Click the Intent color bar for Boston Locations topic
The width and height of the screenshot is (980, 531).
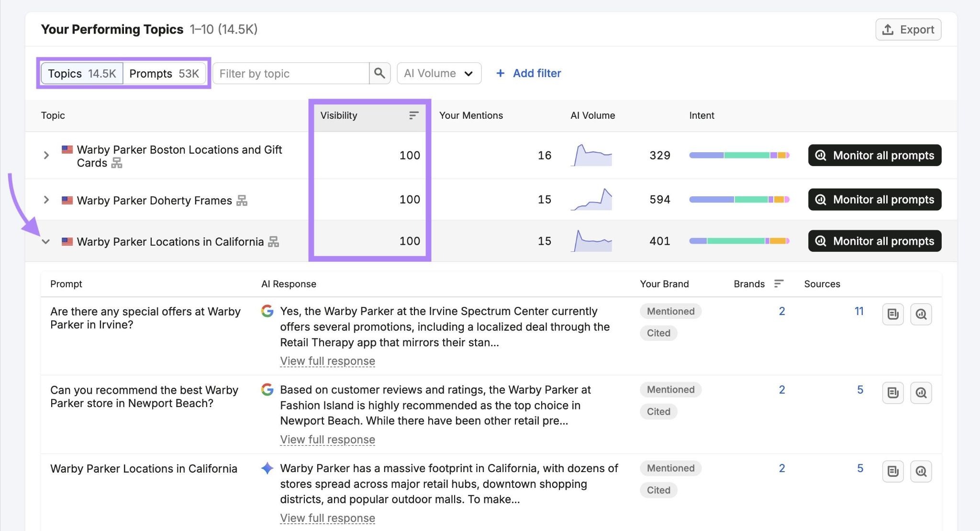(x=739, y=155)
